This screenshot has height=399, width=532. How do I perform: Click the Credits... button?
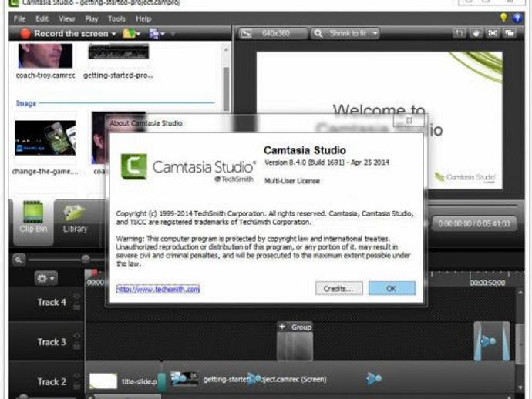pos(339,289)
